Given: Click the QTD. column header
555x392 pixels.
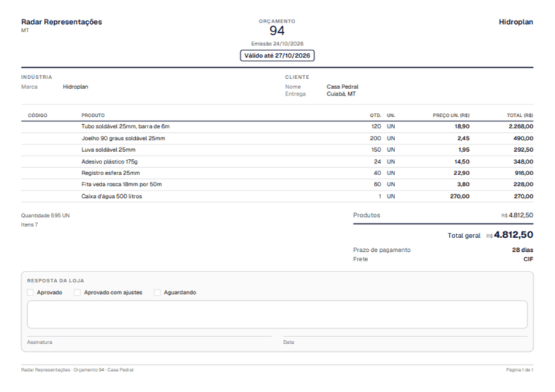Looking at the screenshot, I should pos(375,115).
